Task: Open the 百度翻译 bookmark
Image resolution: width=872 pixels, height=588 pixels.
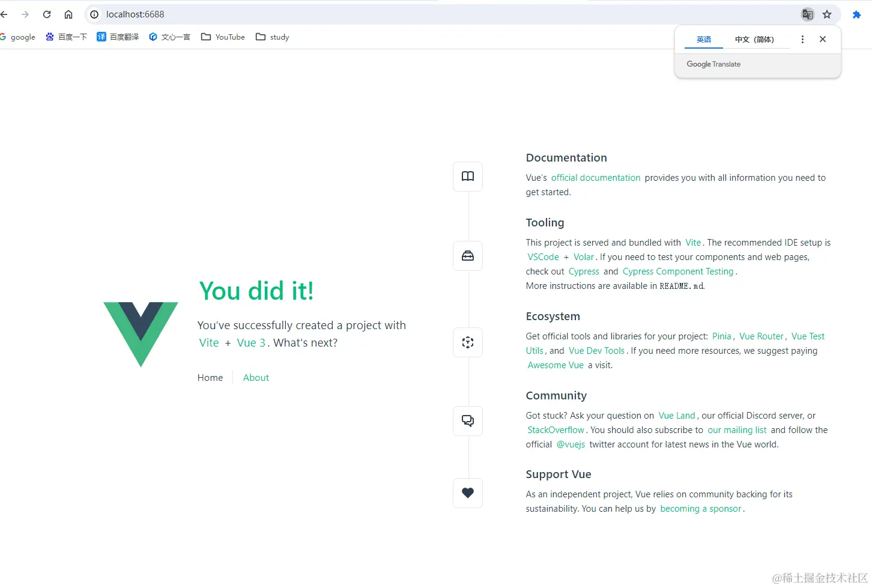Action: [118, 37]
